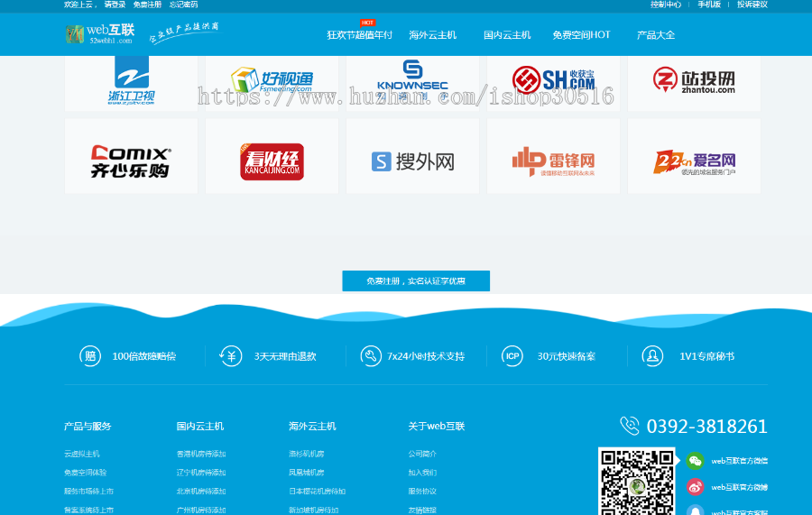The width and height of the screenshot is (812, 515).
Task: Click 海外云主机 footer column heading
Action: 312,427
